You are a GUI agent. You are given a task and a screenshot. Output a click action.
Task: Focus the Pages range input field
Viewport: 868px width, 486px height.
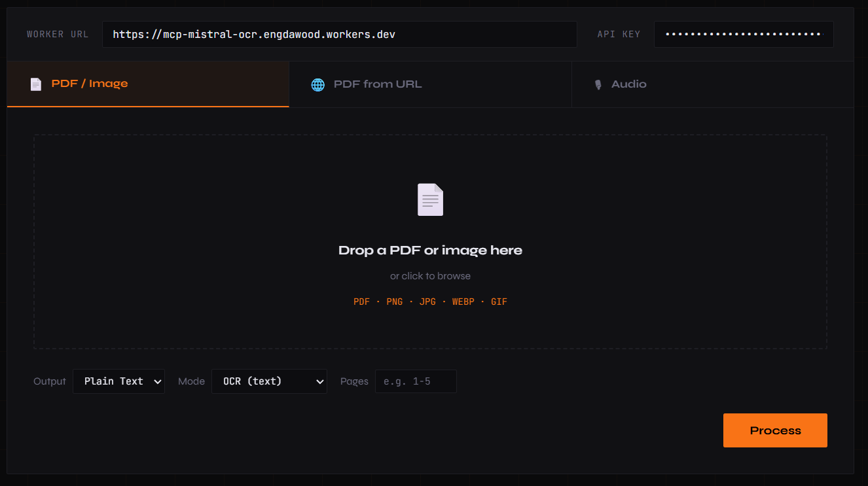pos(416,381)
